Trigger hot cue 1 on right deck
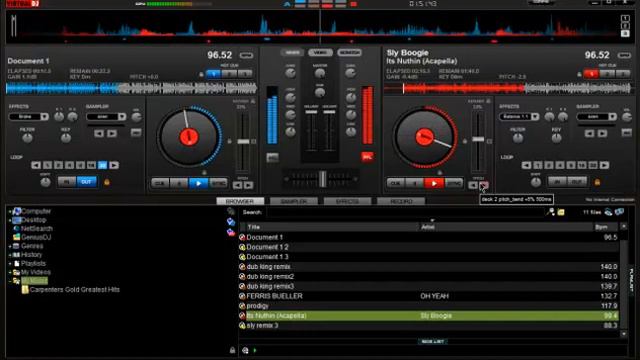 tap(591, 74)
